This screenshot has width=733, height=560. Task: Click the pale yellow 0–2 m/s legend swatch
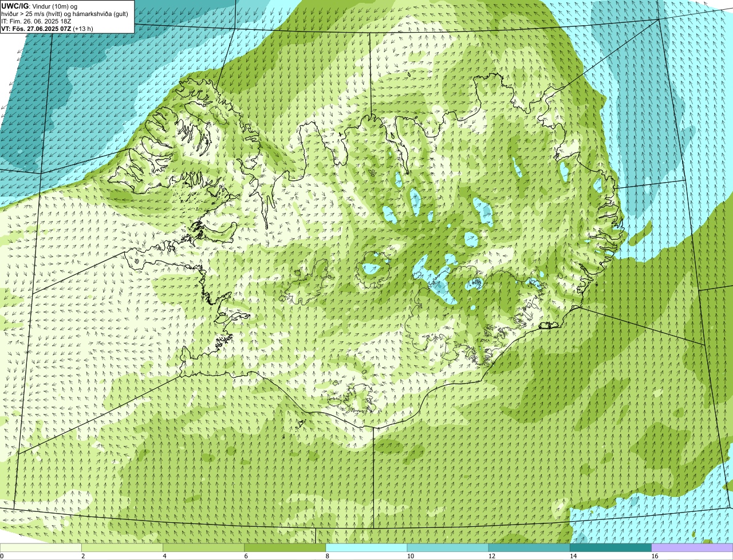coord(41,547)
